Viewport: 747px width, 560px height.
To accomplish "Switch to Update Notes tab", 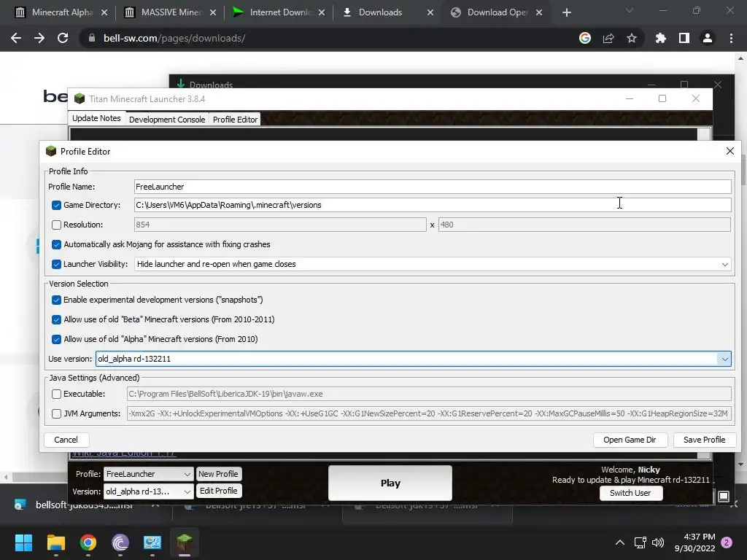I will click(97, 118).
